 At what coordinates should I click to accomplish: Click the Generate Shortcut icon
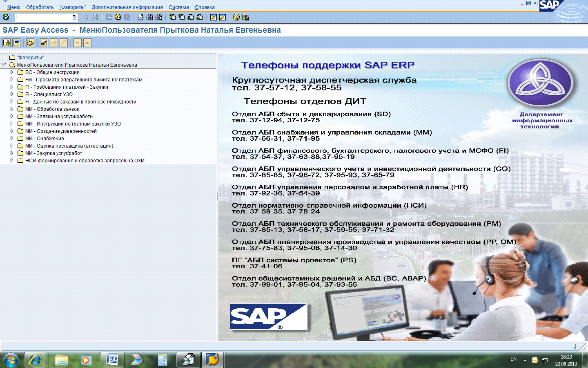223,17
